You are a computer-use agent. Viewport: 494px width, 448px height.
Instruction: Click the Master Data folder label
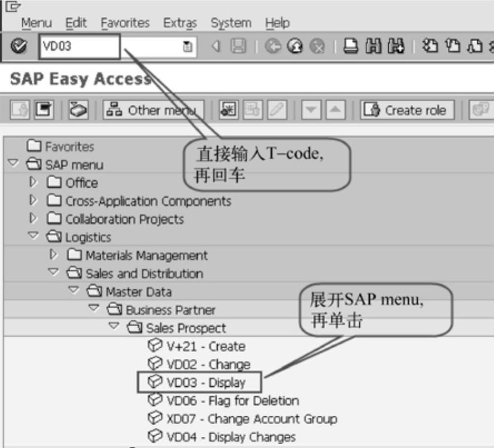coord(139,292)
